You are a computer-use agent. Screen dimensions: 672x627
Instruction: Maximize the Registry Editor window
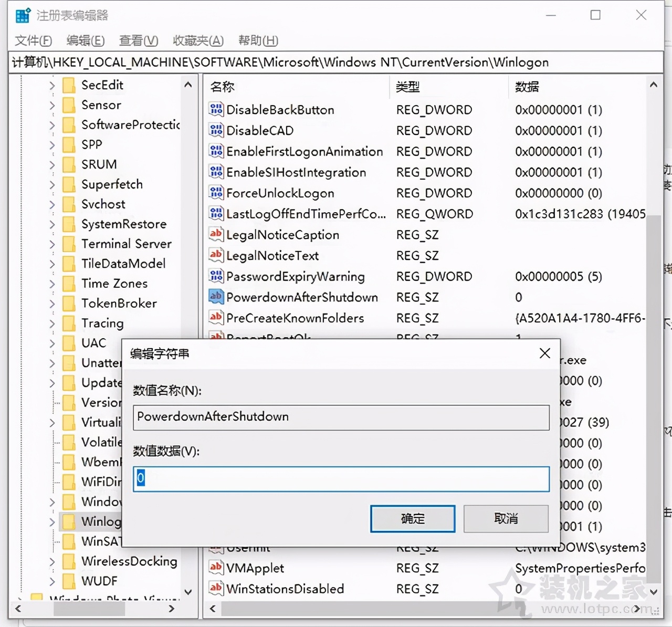click(595, 15)
